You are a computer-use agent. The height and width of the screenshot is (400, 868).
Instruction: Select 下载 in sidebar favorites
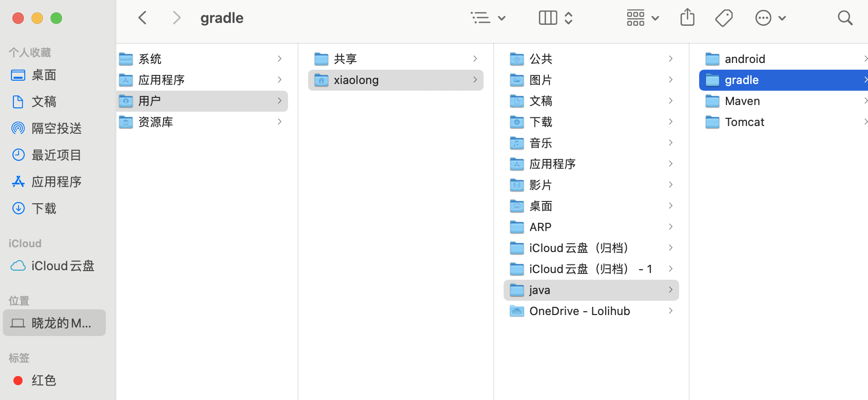(44, 209)
